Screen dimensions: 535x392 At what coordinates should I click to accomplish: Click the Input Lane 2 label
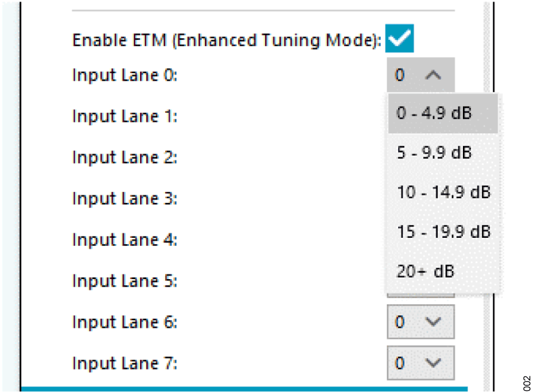click(125, 157)
